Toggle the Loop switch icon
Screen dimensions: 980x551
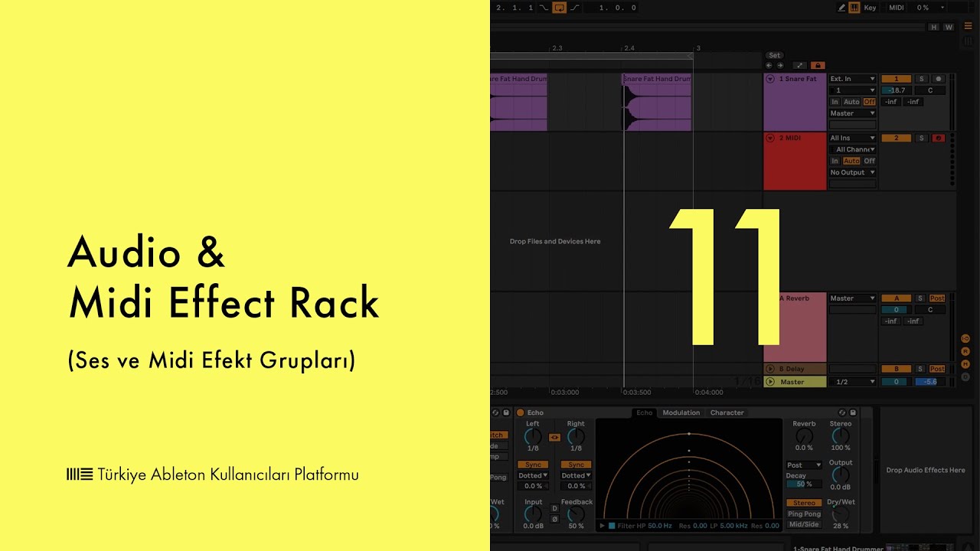[x=560, y=8]
